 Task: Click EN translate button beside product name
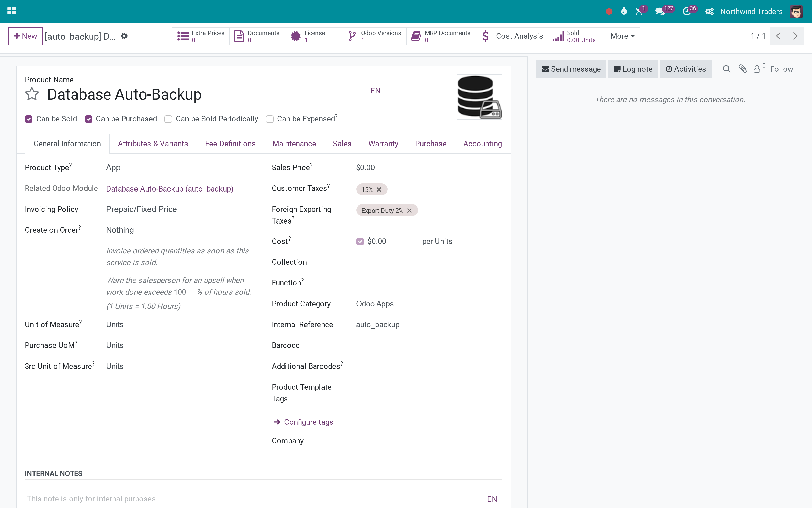(375, 91)
